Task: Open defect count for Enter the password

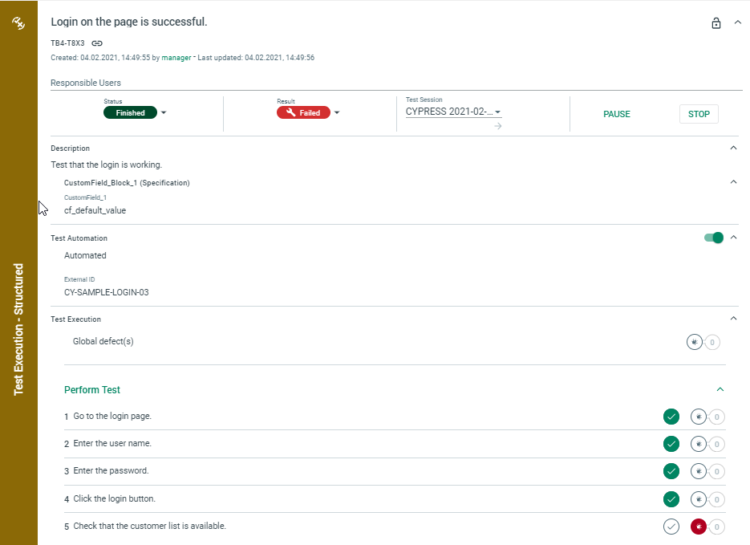Action: (x=717, y=472)
